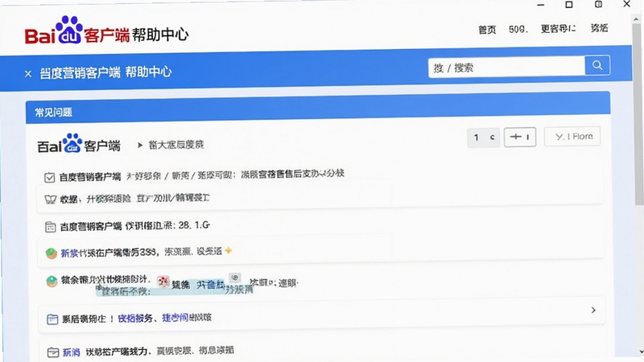Click the Baidu 客户端 logo below 常见问题
This screenshot has height=362, width=644.
pyautogui.click(x=78, y=144)
